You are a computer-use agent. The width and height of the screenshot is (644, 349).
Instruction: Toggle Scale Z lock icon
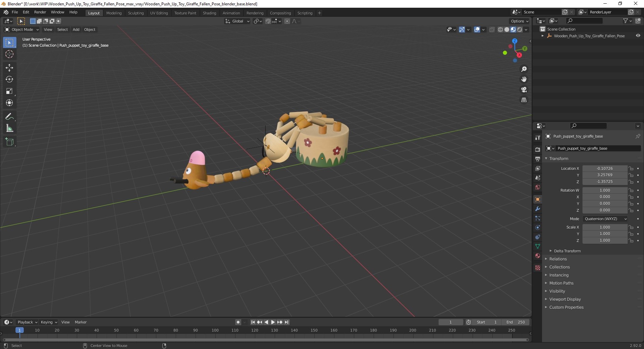pyautogui.click(x=631, y=241)
